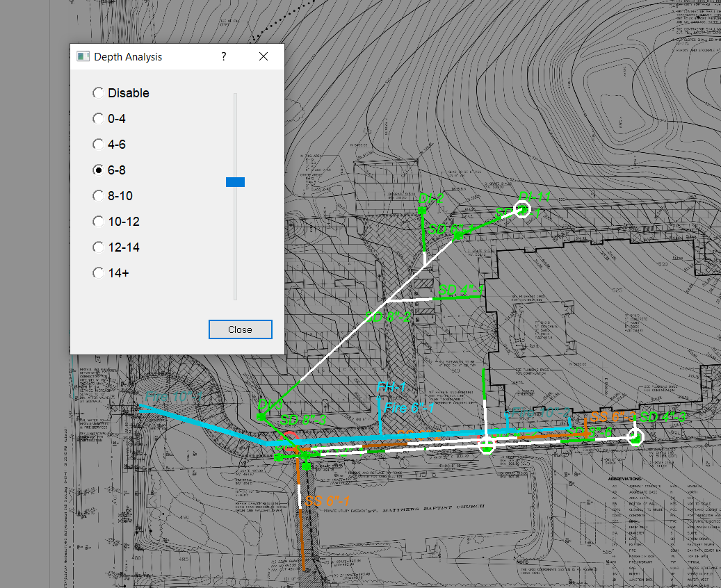Select Disable to turn off depth analysis
The image size is (721, 588).
click(98, 92)
